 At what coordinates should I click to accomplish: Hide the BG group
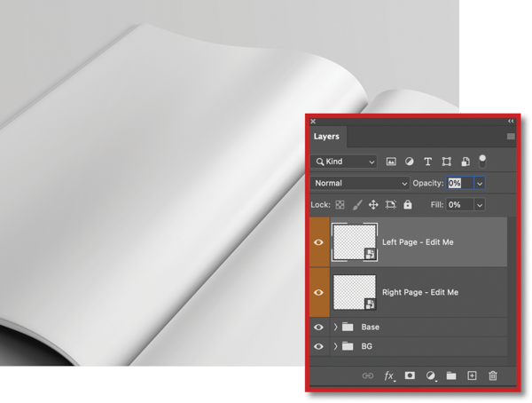(318, 346)
